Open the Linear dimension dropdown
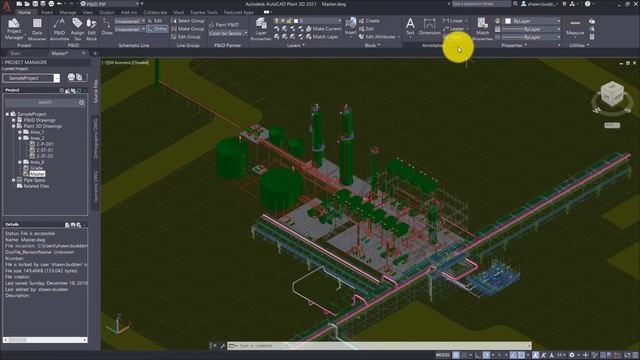 pyautogui.click(x=466, y=20)
